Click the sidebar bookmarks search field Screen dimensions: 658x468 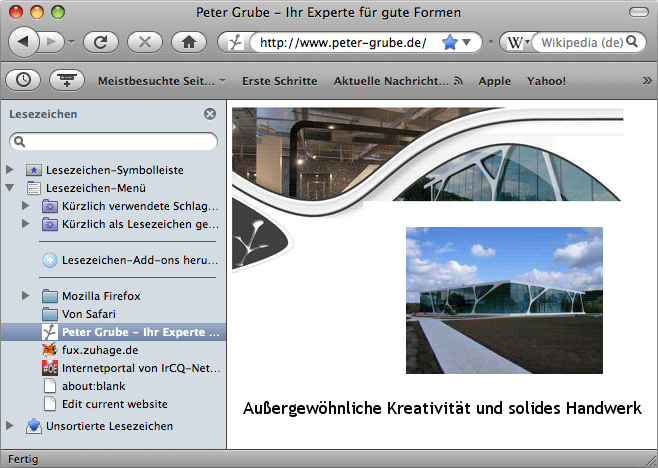click(113, 141)
